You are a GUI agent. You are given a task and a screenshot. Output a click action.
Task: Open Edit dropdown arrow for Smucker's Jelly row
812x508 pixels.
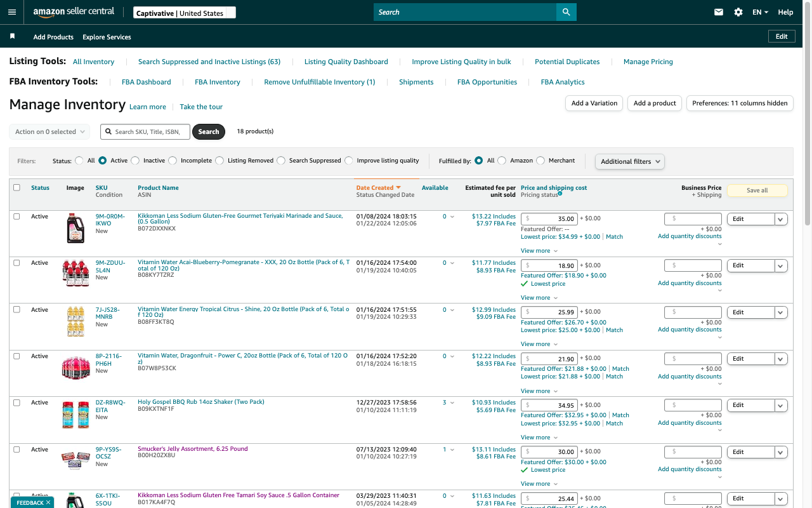781,452
